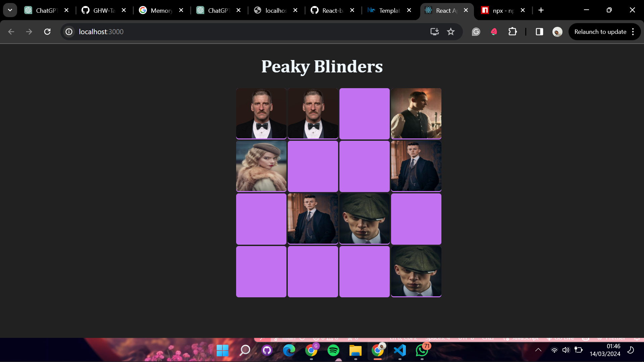
Task: Click the install site icon in address bar
Action: 434,32
